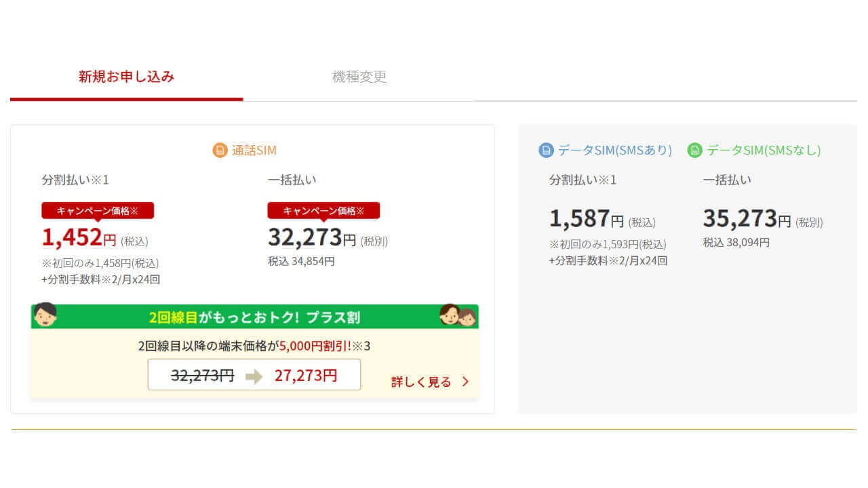Click the green データSIM(SMSなし) icon
This screenshot has height=488, width=868.
point(694,150)
